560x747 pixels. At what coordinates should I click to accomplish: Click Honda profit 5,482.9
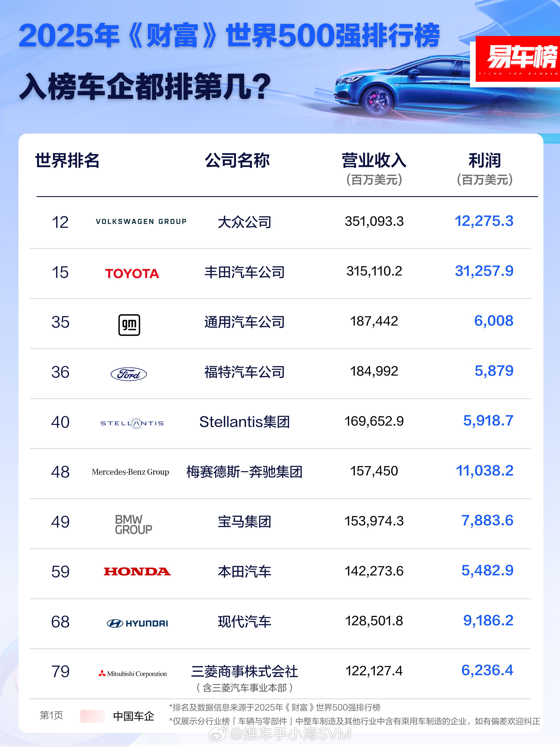pyautogui.click(x=487, y=571)
